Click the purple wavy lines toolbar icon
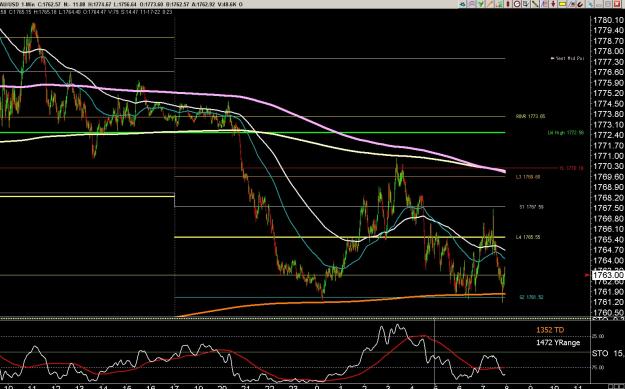The image size is (625, 389). click(x=472, y=4)
